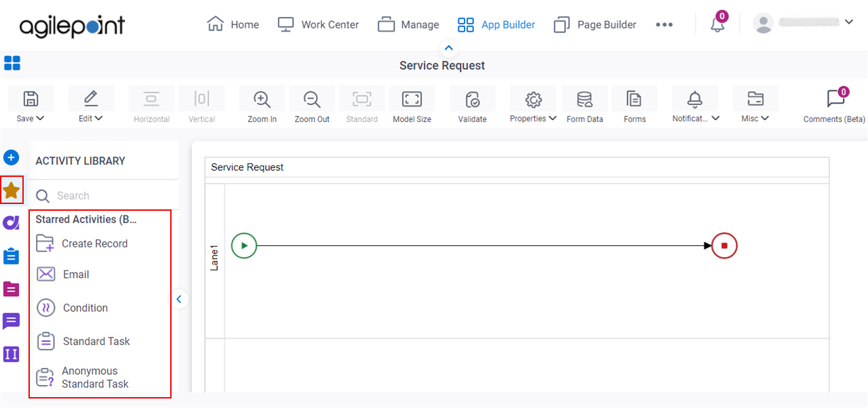Viewport: 868px width, 408px height.
Task: Select the Create Record activity
Action: coord(81,243)
